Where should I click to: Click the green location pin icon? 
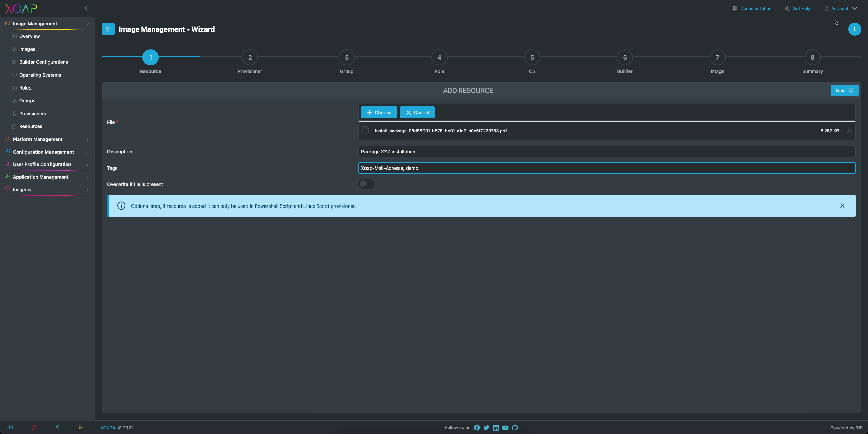[x=58, y=427]
